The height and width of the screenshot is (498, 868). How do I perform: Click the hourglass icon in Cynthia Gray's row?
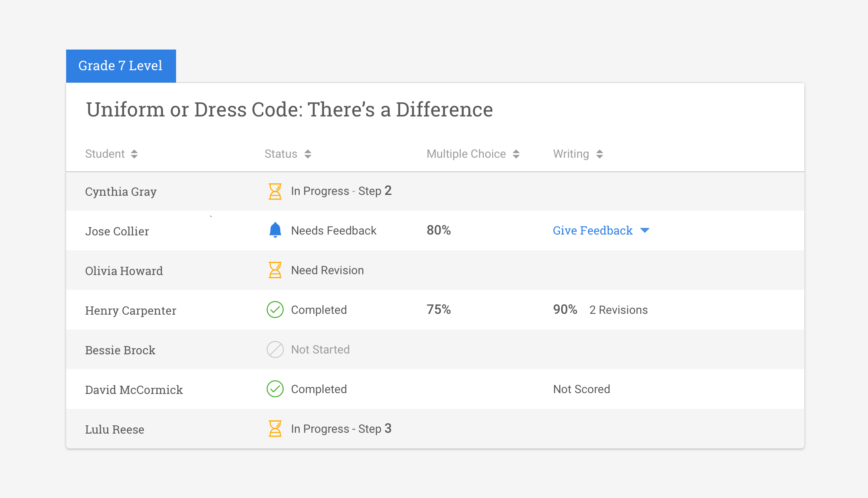pyautogui.click(x=275, y=192)
